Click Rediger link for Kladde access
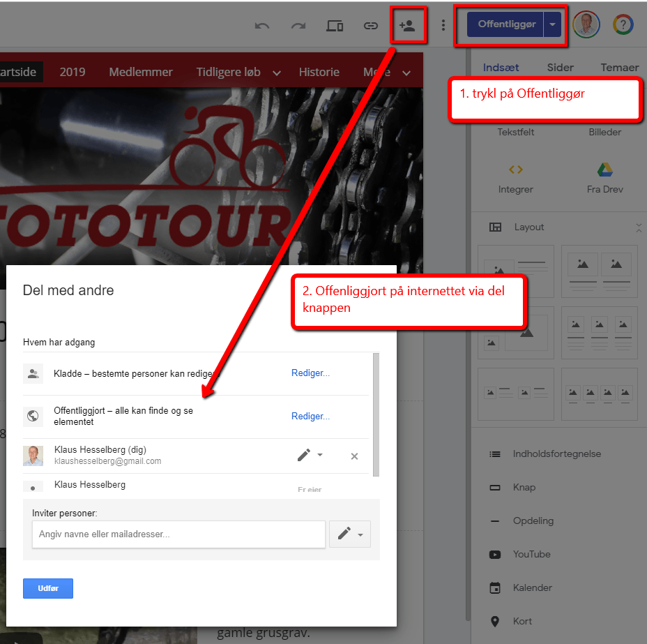The width and height of the screenshot is (647, 644). 310,373
